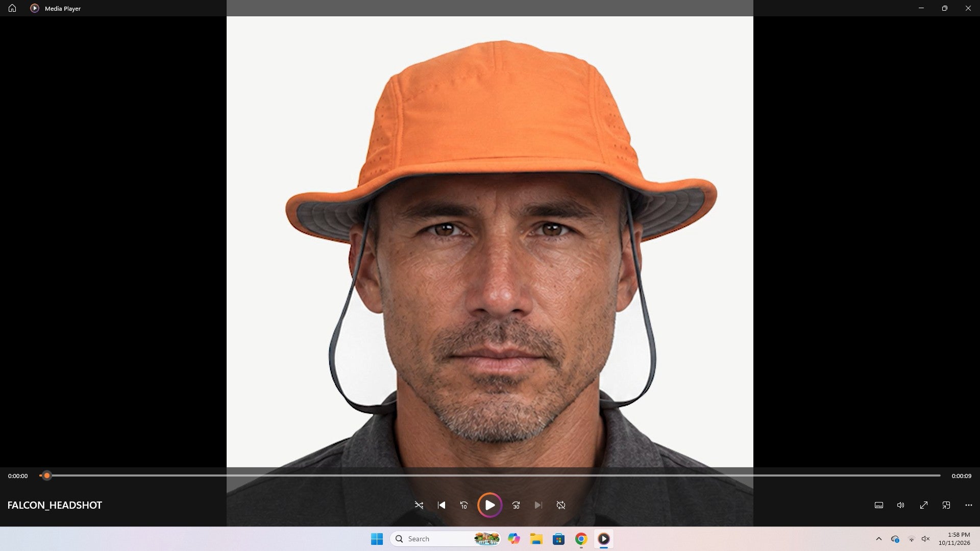Play the FALCON_HEADSHOT video

(x=489, y=505)
